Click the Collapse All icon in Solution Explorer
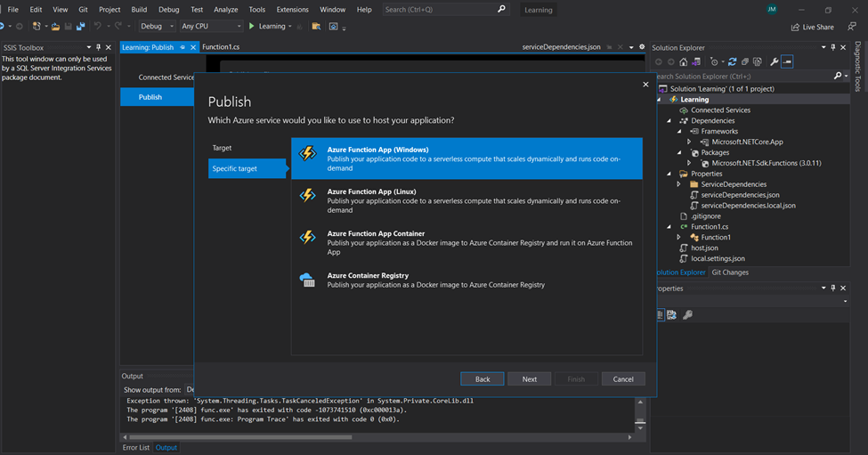 [745, 62]
